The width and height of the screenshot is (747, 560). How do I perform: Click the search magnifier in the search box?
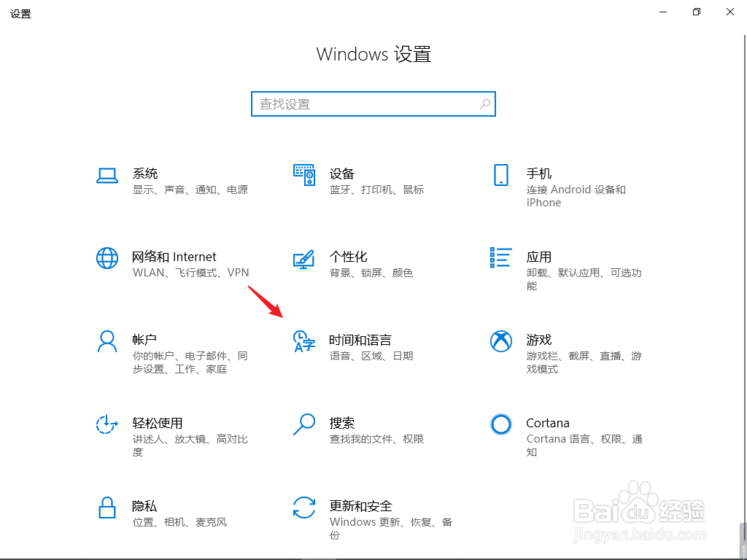point(484,104)
